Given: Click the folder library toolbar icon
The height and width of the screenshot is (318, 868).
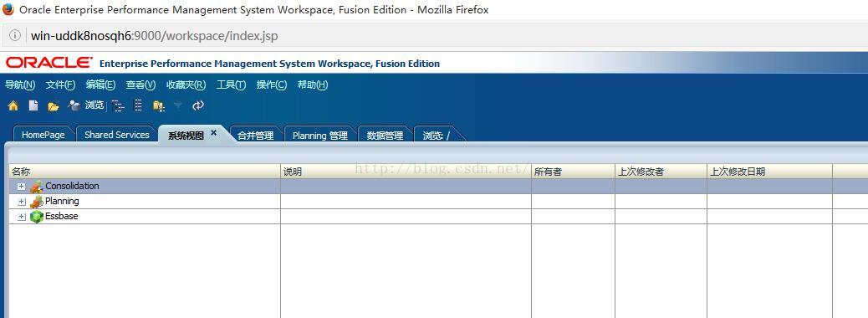Looking at the screenshot, I should point(159,105).
